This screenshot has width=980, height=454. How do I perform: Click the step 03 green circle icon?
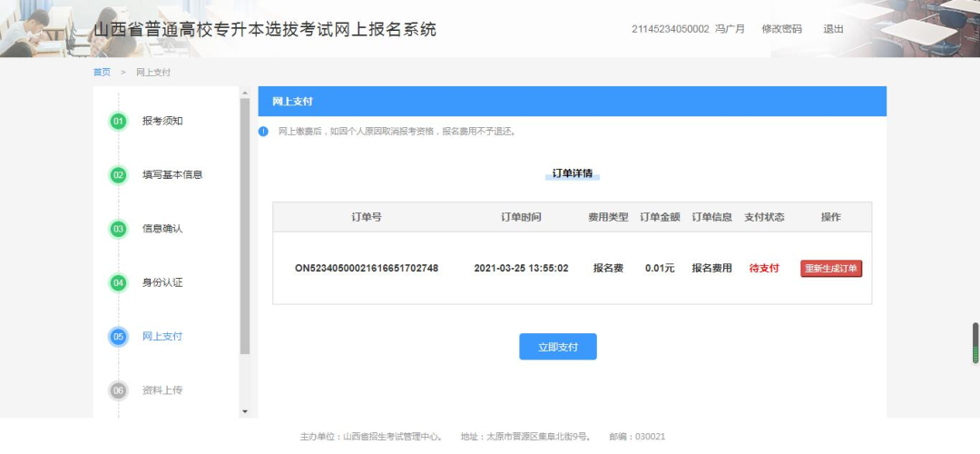click(118, 229)
